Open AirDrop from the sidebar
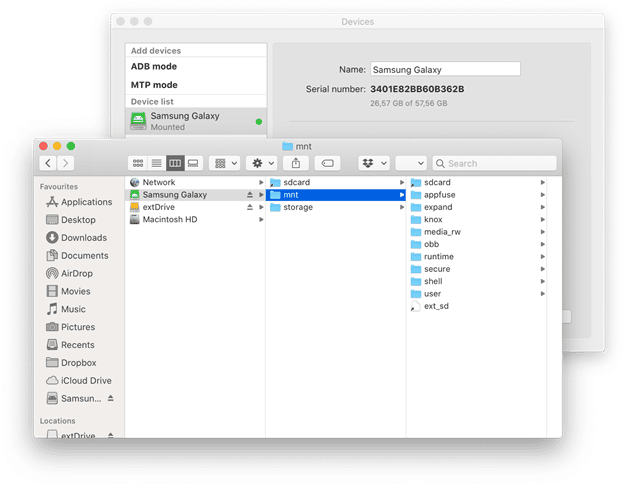Image resolution: width=624 pixels, height=484 pixels. tap(78, 273)
